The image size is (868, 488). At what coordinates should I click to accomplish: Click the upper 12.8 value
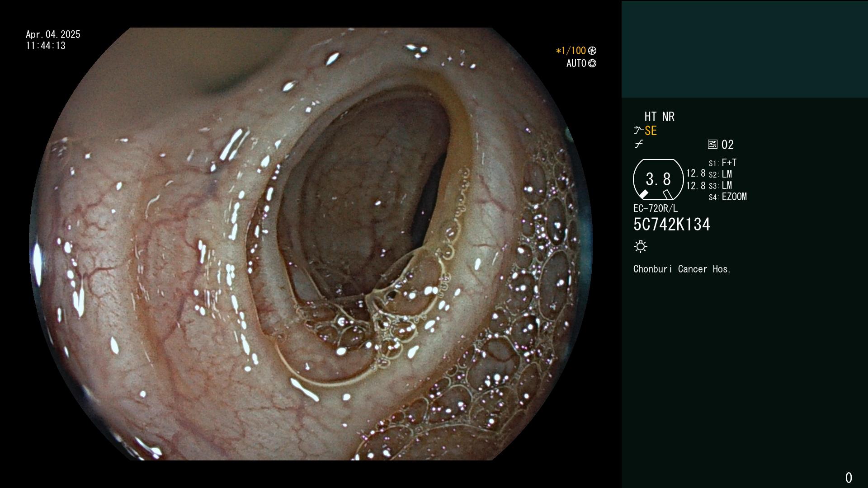point(696,173)
